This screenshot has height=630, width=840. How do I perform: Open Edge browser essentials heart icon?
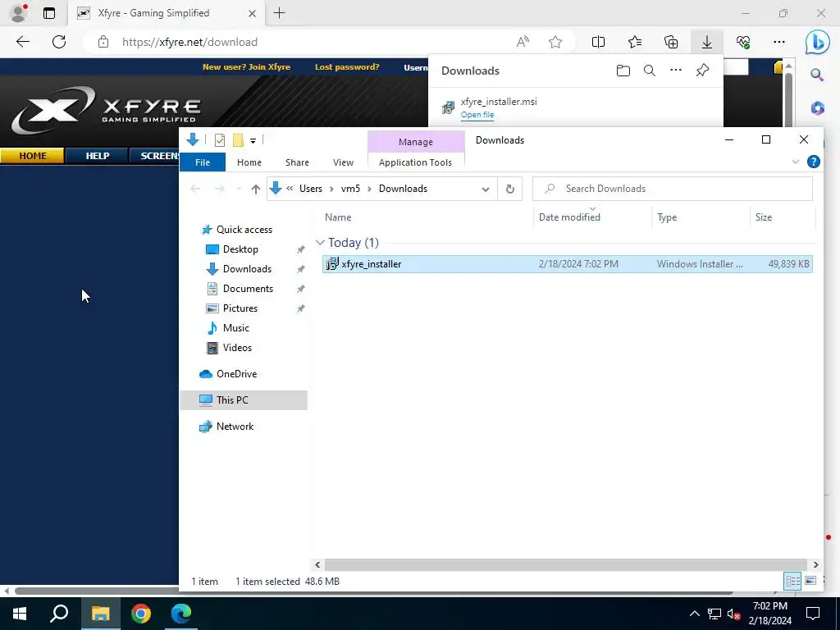click(x=743, y=42)
